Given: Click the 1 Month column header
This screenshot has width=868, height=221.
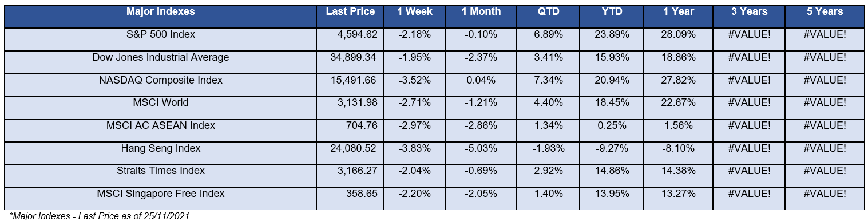Looking at the screenshot, I should [481, 16].
